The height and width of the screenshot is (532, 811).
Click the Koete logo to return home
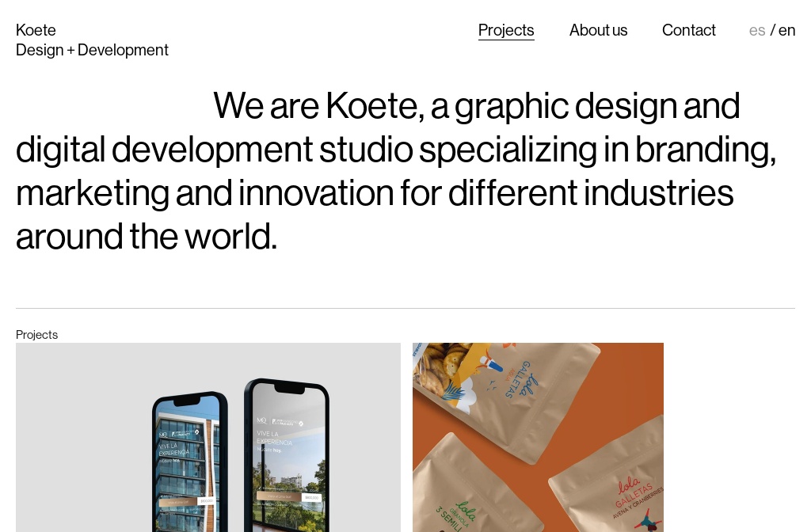pyautogui.click(x=36, y=30)
